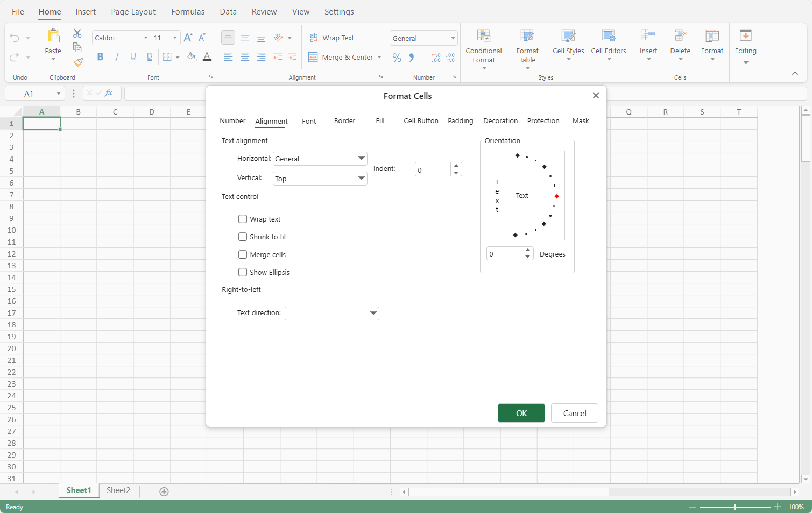Click the Degrees input field

point(504,254)
